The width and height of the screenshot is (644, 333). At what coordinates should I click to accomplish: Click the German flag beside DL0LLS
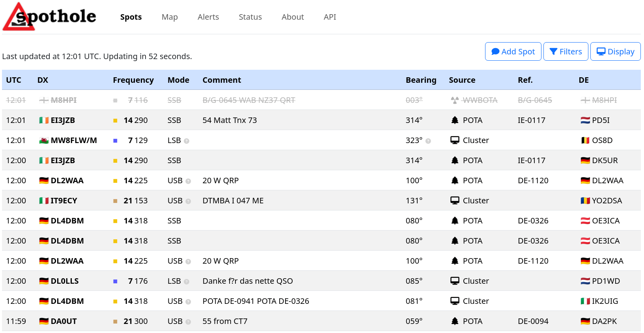click(x=44, y=281)
